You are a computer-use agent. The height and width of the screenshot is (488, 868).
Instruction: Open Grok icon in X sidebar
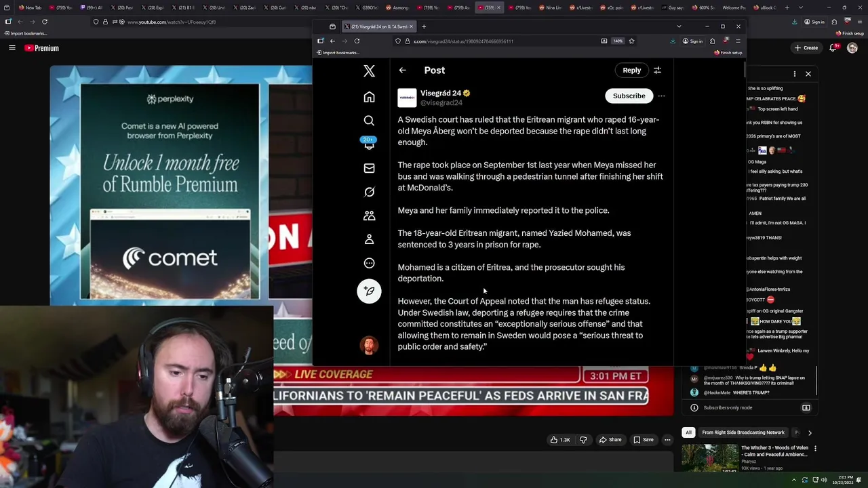369,192
